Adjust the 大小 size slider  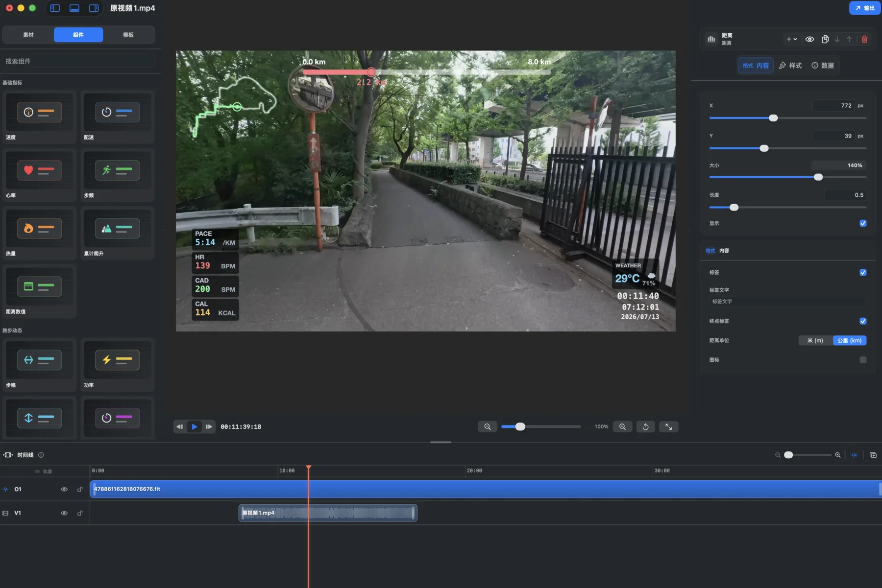pos(818,177)
